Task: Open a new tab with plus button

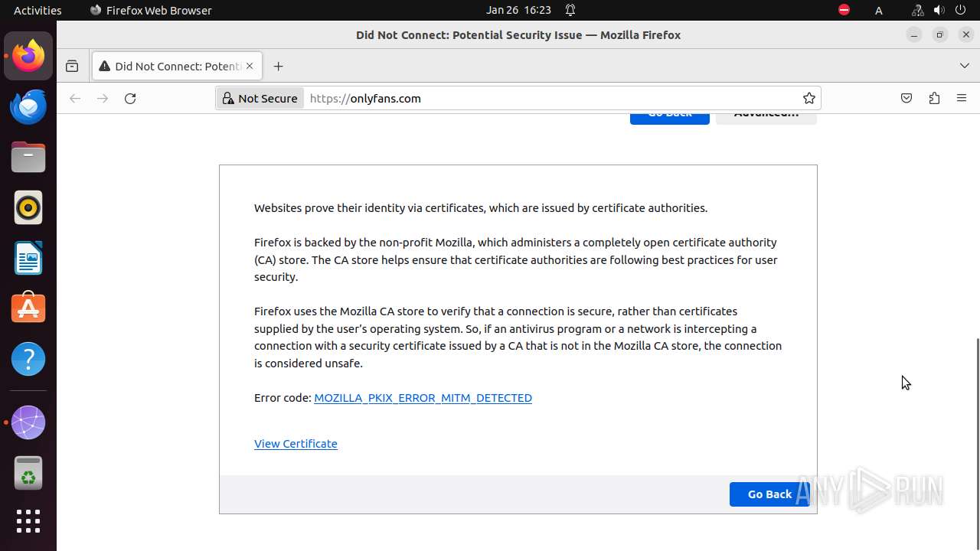Action: point(279,67)
